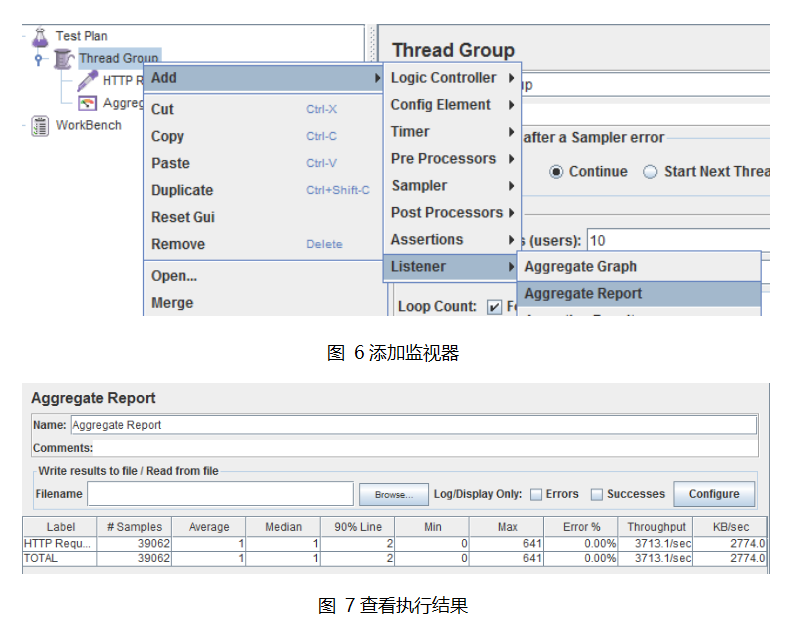Select the Start Next Thread radio button
This screenshot has width=808, height=624.
click(x=650, y=172)
